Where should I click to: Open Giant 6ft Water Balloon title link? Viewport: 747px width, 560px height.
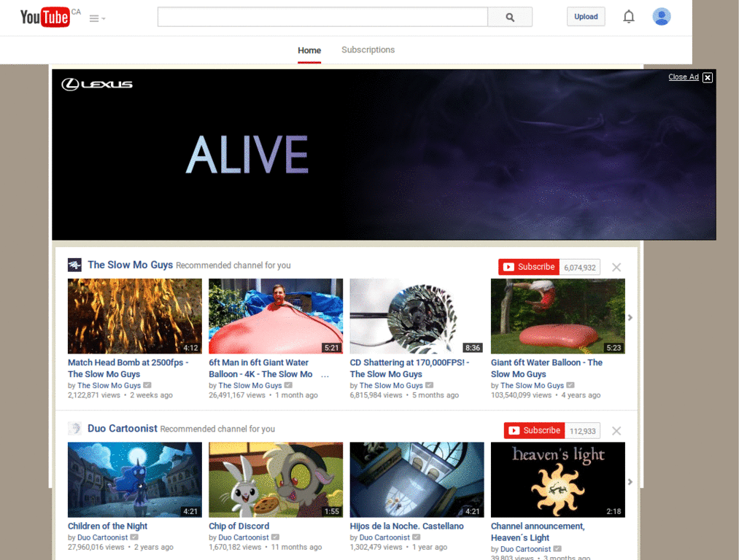546,368
